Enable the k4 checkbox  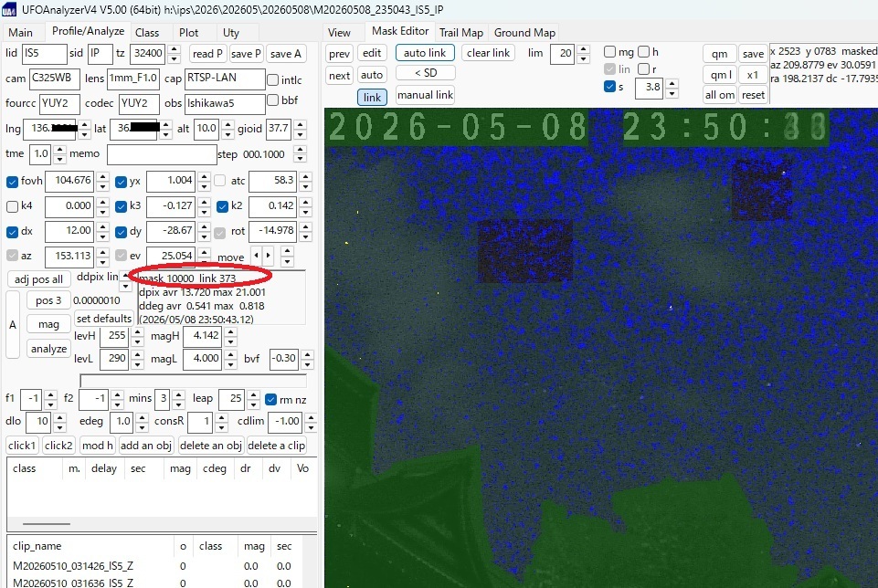coord(12,207)
